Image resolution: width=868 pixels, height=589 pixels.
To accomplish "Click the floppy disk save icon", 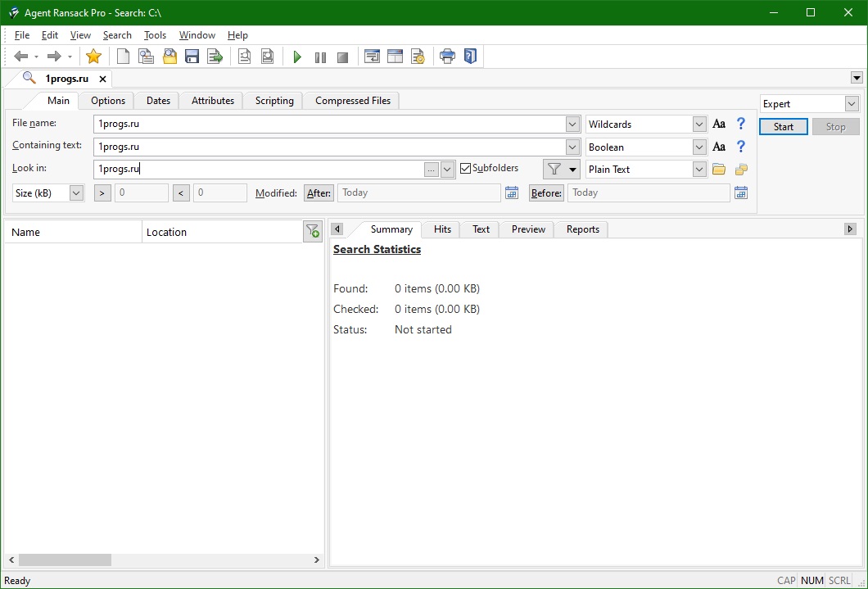I will point(192,57).
